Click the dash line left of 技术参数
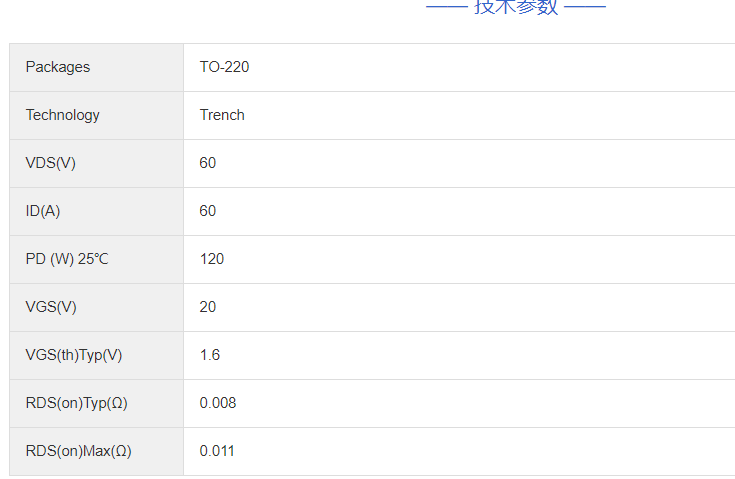The width and height of the screenshot is (735, 479). 446,7
